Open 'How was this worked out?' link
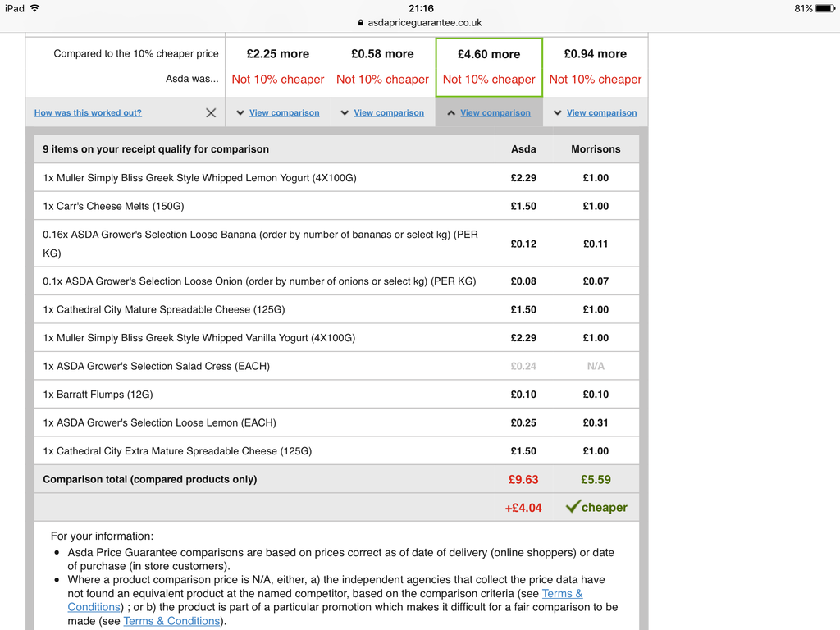The height and width of the screenshot is (630, 840). pyautogui.click(x=88, y=112)
